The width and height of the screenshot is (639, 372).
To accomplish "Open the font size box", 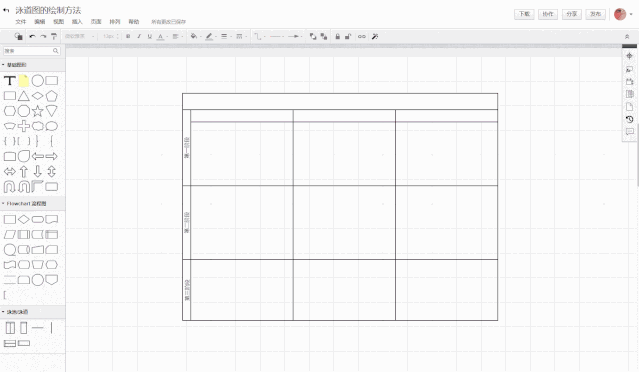I will (110, 36).
